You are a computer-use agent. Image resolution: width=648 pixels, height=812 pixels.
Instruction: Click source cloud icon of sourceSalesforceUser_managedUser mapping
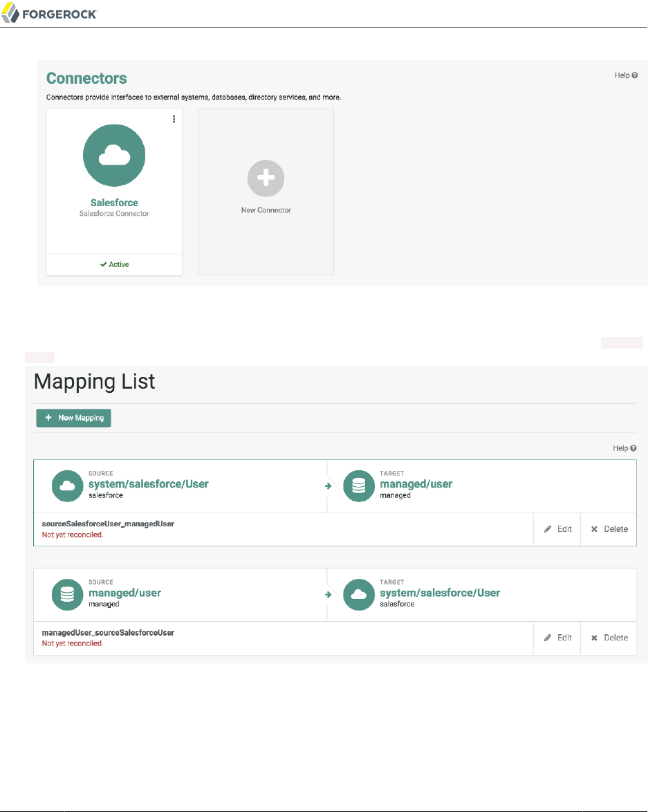pyautogui.click(x=67, y=486)
